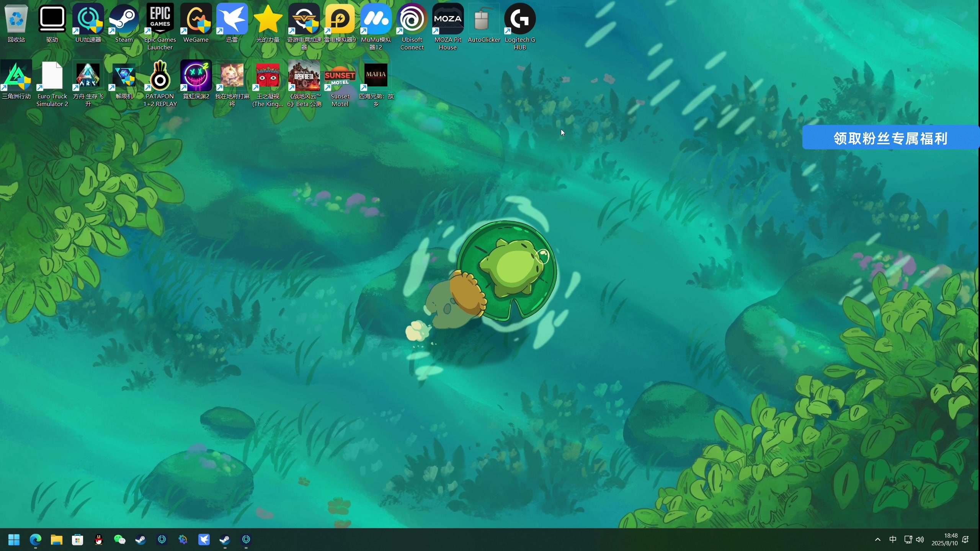The height and width of the screenshot is (551, 980).
Task: Select the MOZA Pit House desktop icon
Action: [x=448, y=27]
